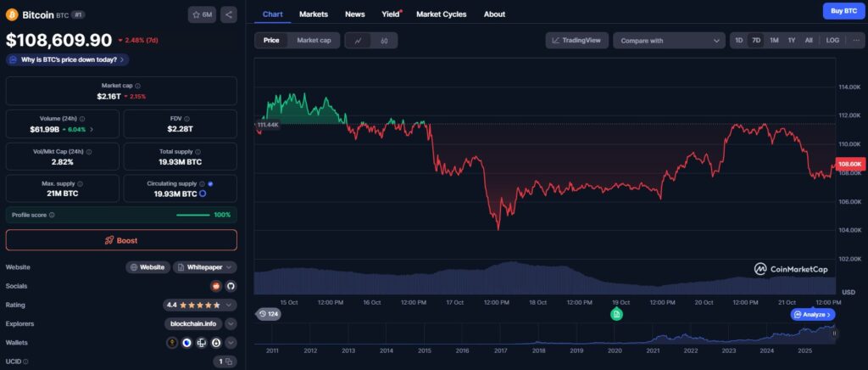This screenshot has height=370, width=868.
Task: Click the Buy BTC button
Action: pos(843,11)
